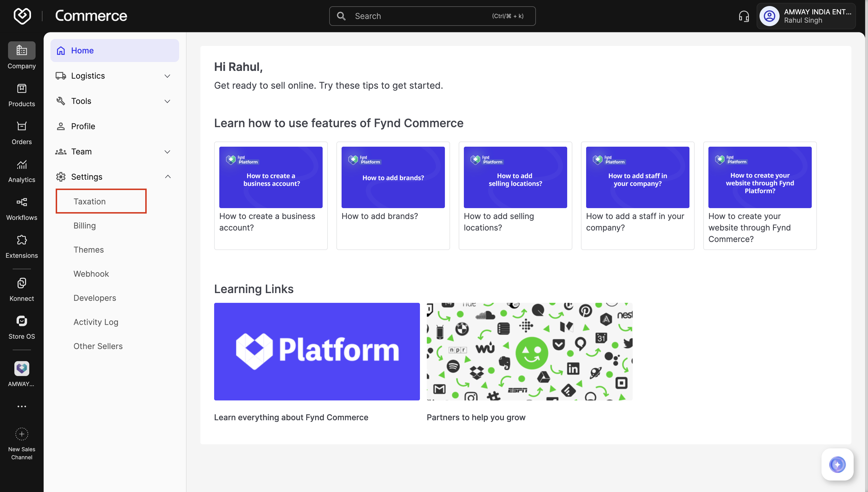The height and width of the screenshot is (492, 868).
Task: Click the Settings gear icon
Action: 61,177
